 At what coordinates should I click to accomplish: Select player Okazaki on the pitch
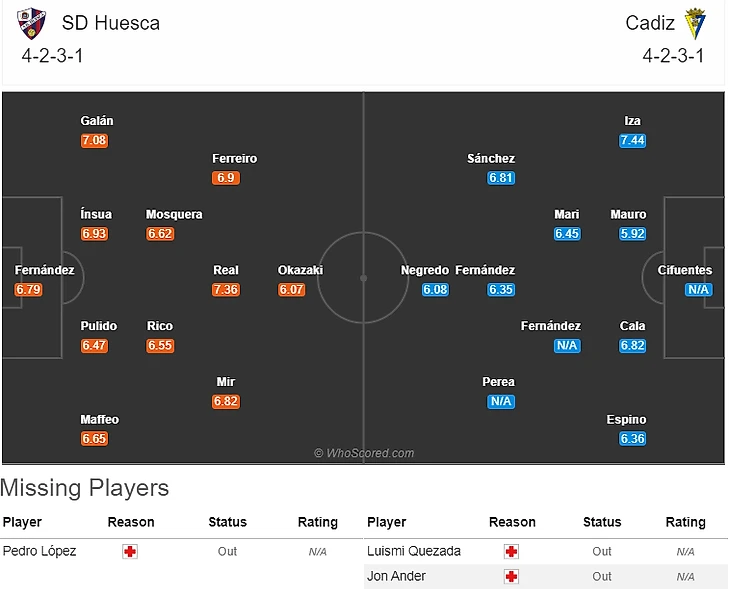coord(300,270)
